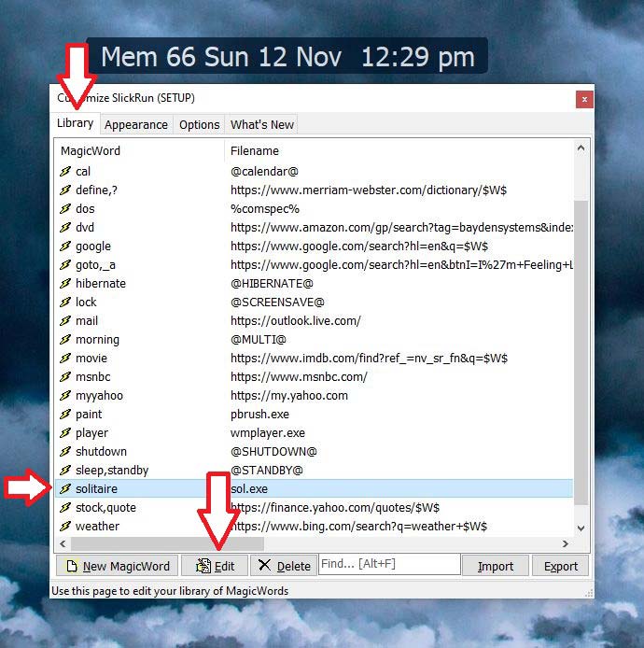Click the Import button
This screenshot has height=648, width=644.
coord(496,566)
